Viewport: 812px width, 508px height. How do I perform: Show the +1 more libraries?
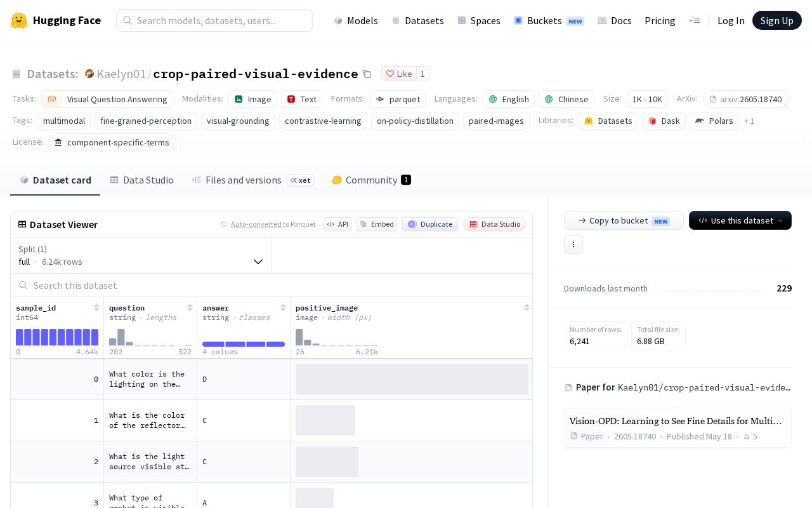tap(749, 121)
